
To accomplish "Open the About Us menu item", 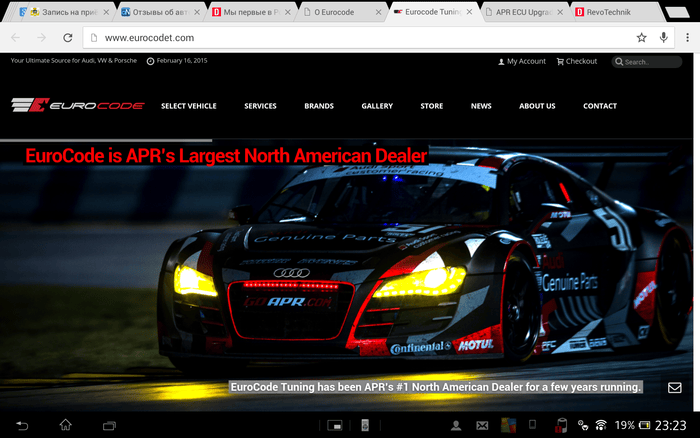I will tap(537, 106).
